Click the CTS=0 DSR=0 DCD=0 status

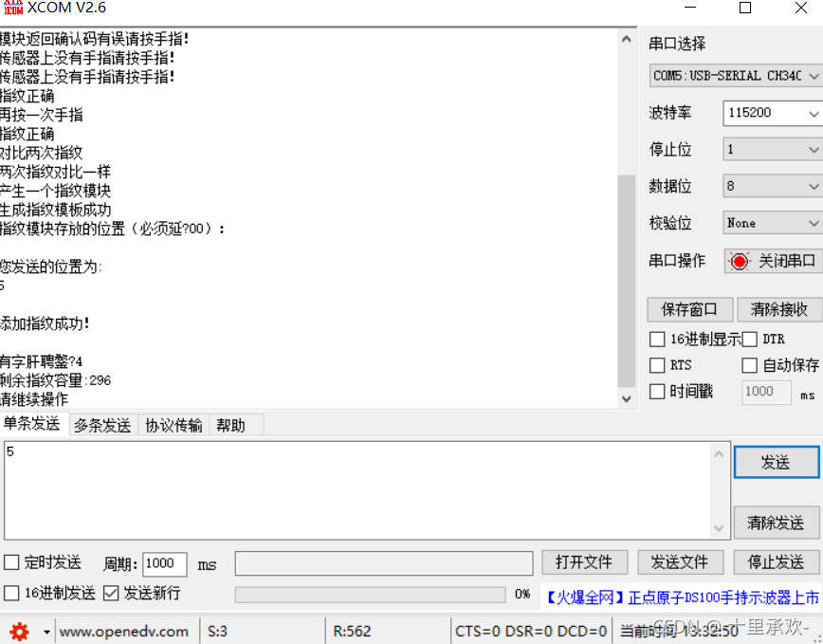click(x=531, y=632)
